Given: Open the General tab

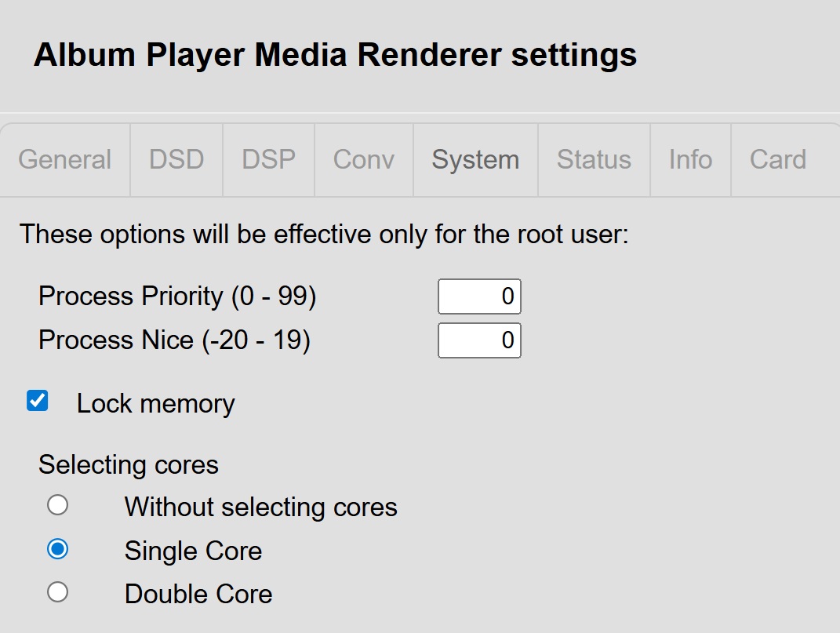Looking at the screenshot, I should point(65,160).
